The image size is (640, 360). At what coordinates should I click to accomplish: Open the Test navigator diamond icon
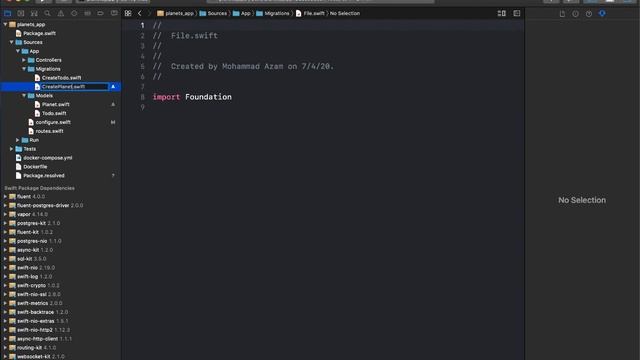pos(74,13)
